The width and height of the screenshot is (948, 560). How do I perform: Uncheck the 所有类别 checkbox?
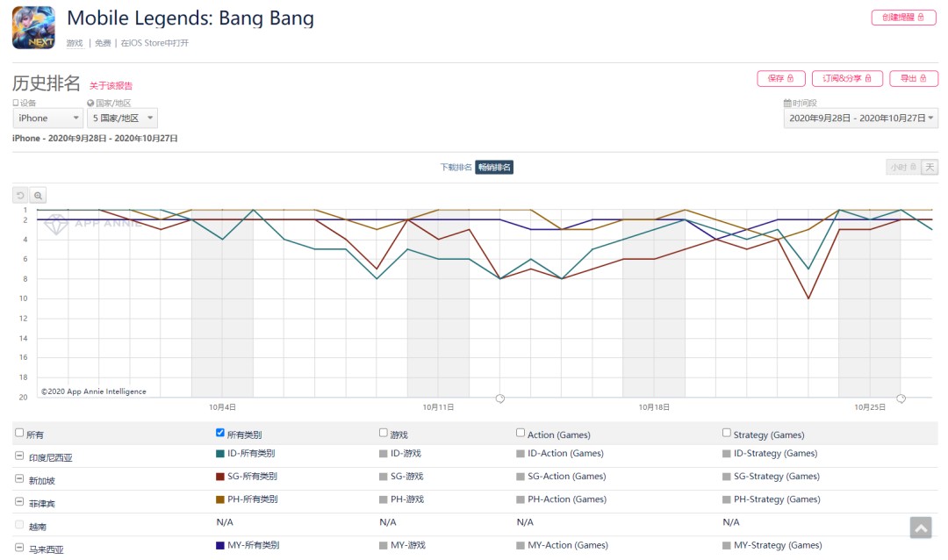click(220, 433)
